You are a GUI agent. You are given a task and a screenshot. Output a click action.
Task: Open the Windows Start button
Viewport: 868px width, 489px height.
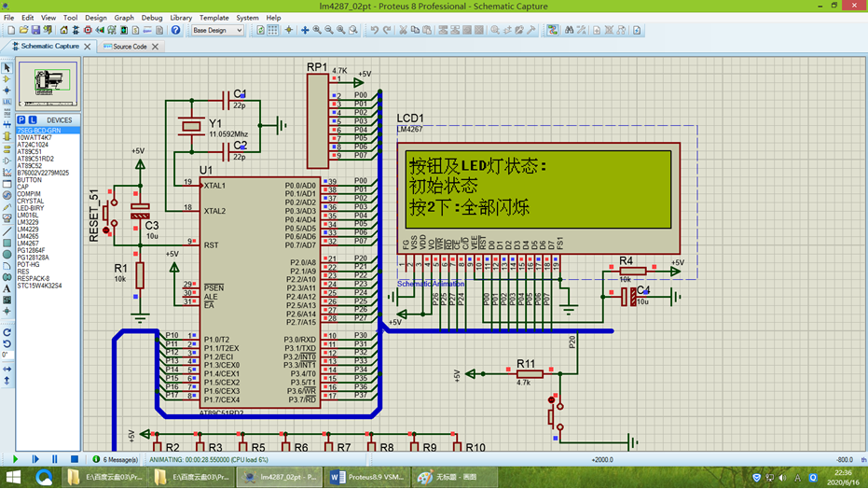[x=13, y=477]
